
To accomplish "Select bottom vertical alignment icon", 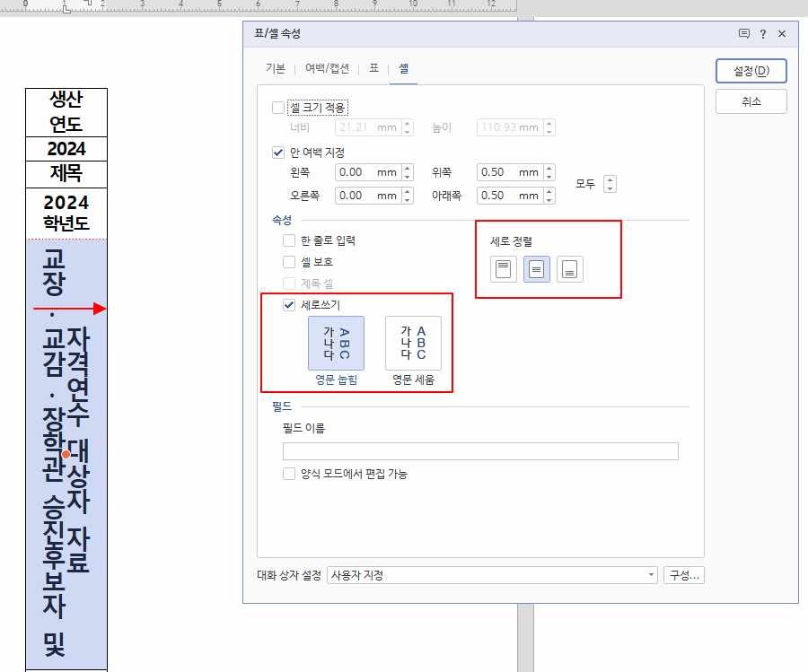I will [x=569, y=269].
